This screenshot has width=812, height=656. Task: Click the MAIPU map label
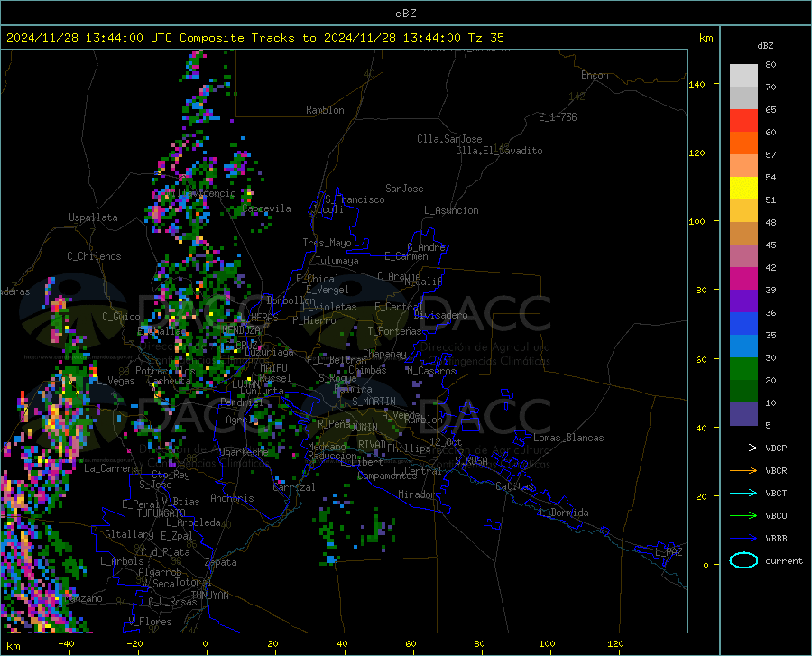pos(273,367)
